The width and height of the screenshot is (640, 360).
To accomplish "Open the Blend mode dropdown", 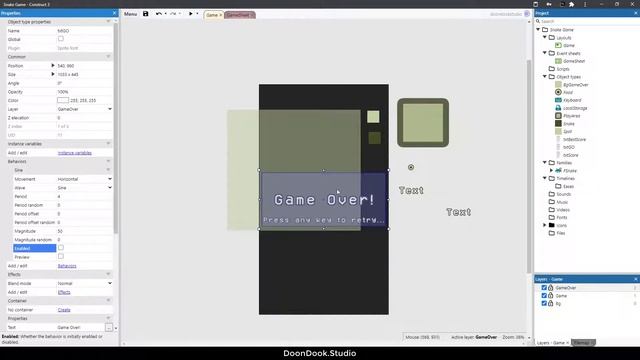I will click(84, 283).
